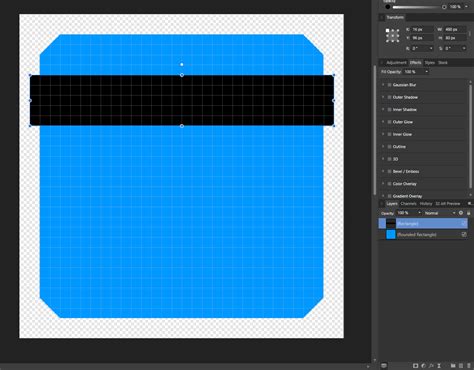The width and height of the screenshot is (474, 370).
Task: Switch to the Stock tab
Action: click(443, 63)
